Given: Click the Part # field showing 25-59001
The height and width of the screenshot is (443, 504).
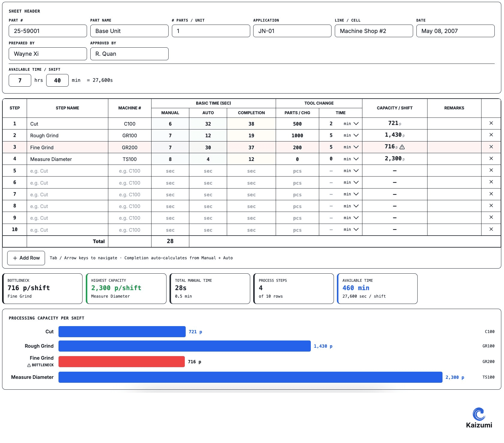Looking at the screenshot, I should point(47,31).
